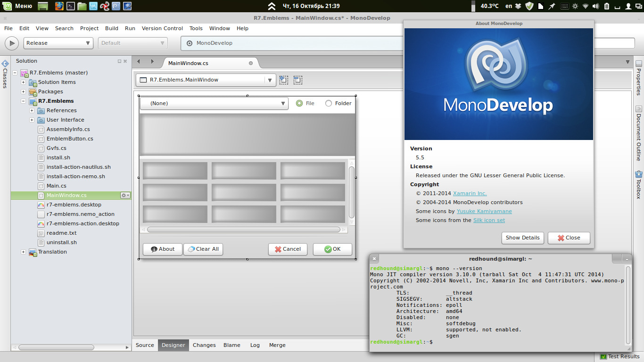Open the Toolbox side pad
Viewport: 644px width, 362px height.
coord(639,184)
